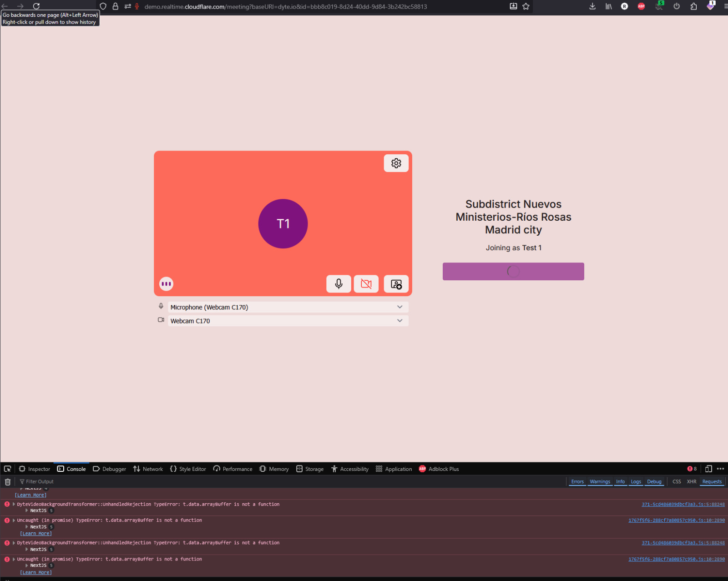Image resolution: width=728 pixels, height=581 pixels.
Task: Toggle Responsive Design Mode in DevTools
Action: pos(708,469)
